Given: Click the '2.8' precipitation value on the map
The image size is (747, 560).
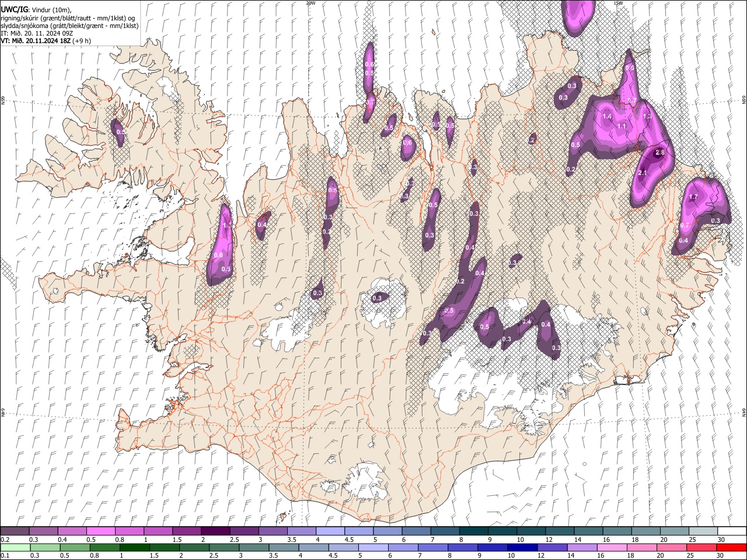Looking at the screenshot, I should point(660,152).
